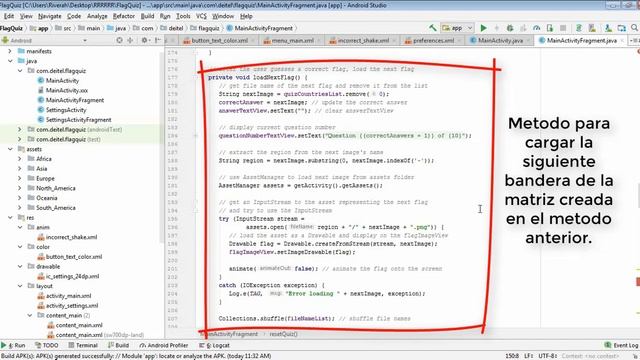Open the Analyze menu
This screenshot has height=360, width=640.
[97, 16]
